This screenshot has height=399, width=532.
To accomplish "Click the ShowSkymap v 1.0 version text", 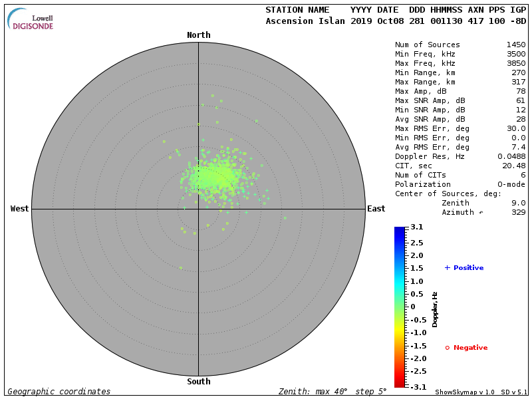I will (x=465, y=392).
